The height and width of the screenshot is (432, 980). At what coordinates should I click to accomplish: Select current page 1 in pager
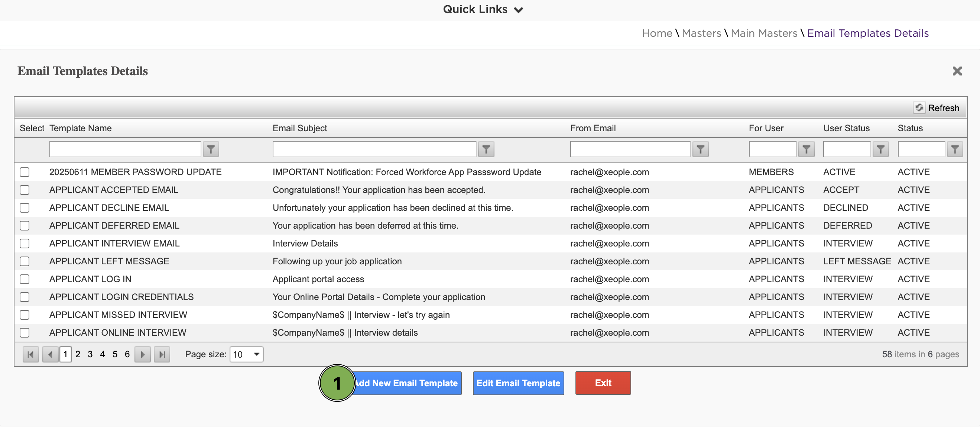(65, 354)
